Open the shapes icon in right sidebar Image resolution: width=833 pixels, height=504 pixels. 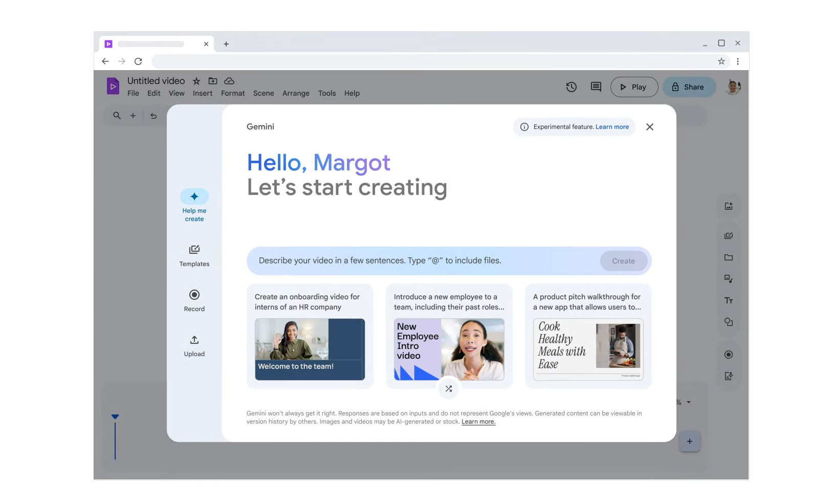[729, 322]
